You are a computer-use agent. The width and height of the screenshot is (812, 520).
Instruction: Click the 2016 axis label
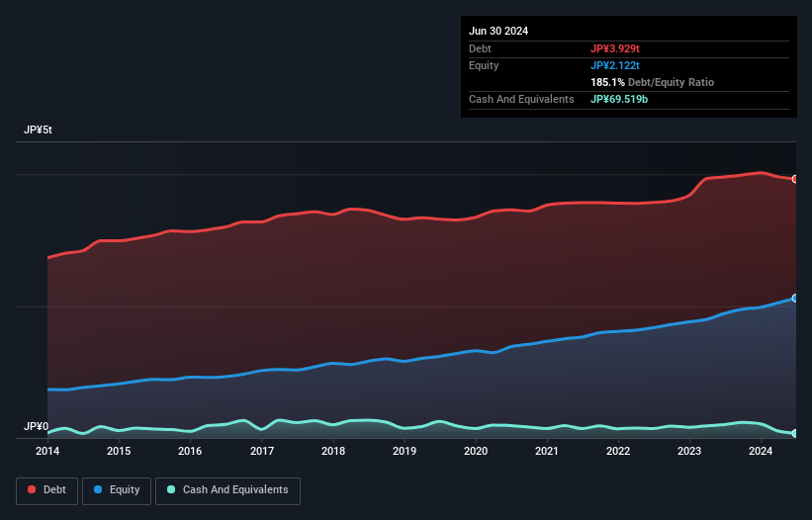click(190, 451)
